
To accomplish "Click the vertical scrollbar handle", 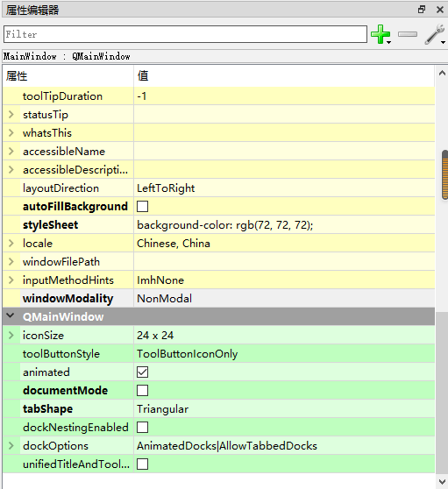I will pyautogui.click(x=444, y=174).
